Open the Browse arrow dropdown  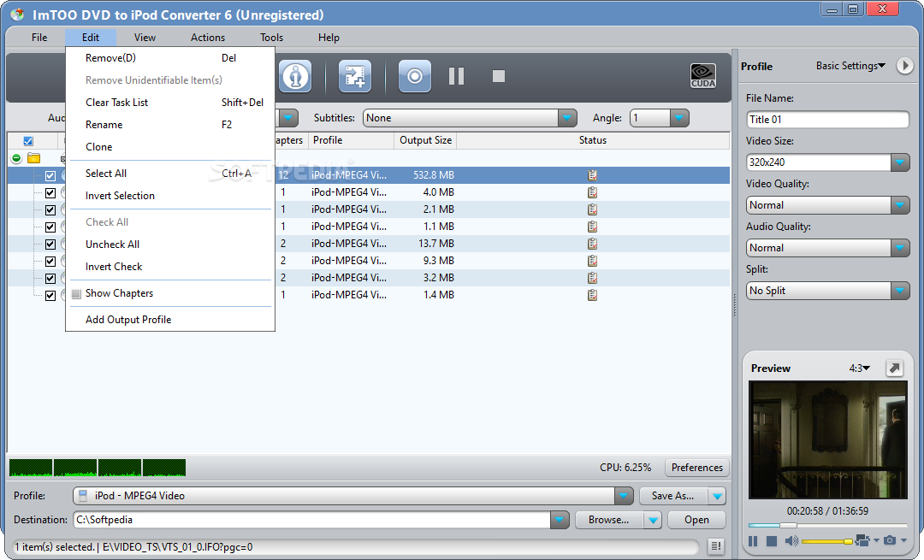(652, 520)
